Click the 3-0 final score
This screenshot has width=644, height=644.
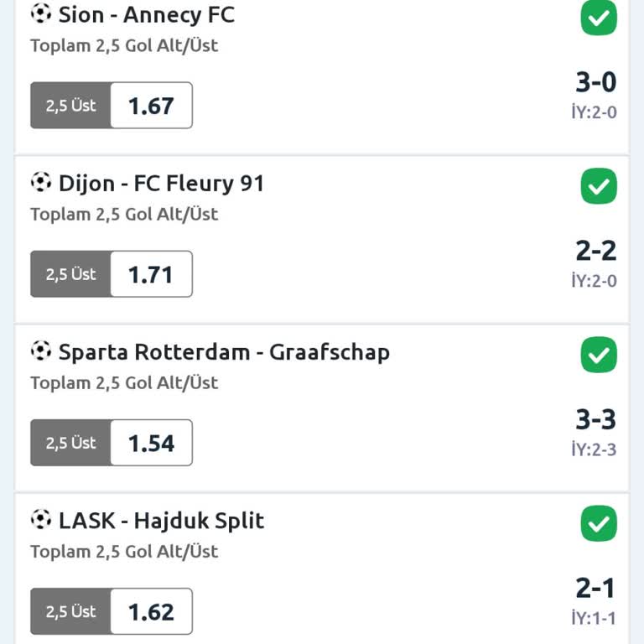[x=595, y=82]
